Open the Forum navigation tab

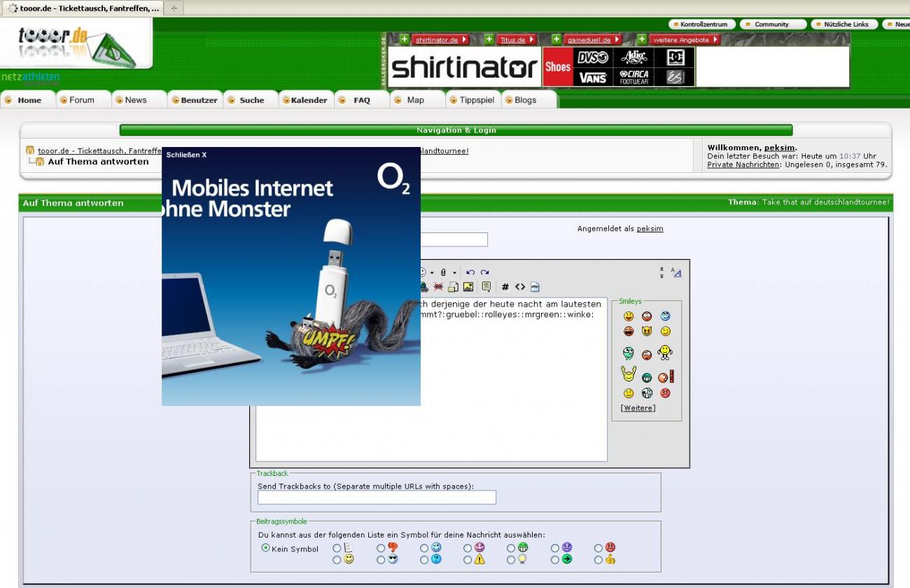[81, 100]
